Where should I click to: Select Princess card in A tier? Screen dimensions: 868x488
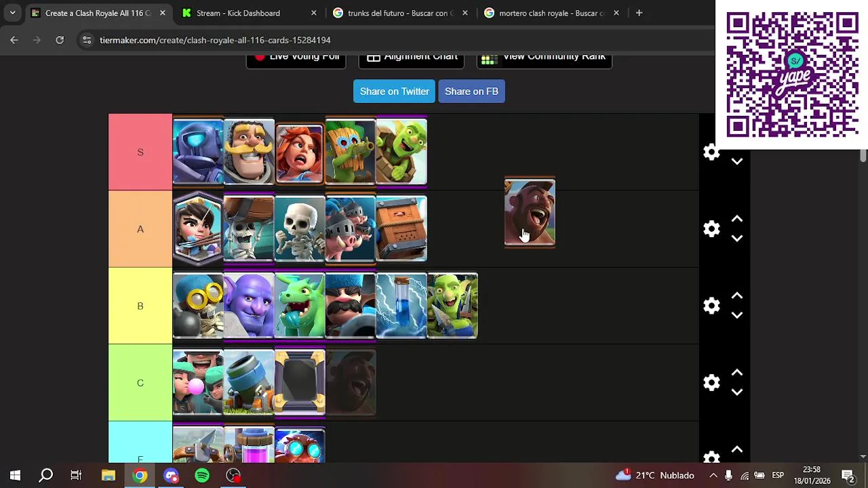click(198, 228)
